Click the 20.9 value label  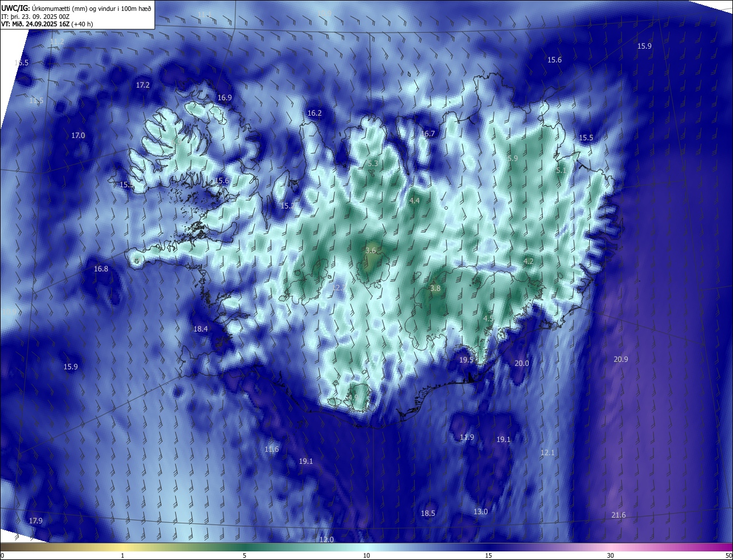(x=621, y=359)
